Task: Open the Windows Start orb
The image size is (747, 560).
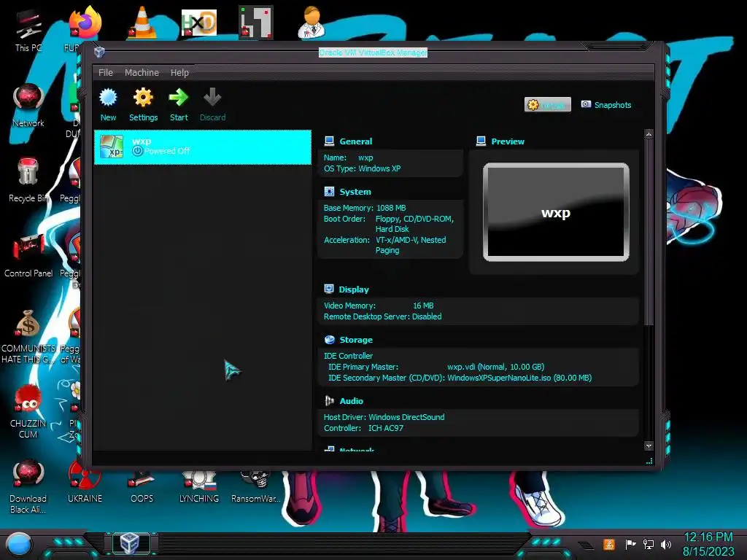Action: point(19,544)
